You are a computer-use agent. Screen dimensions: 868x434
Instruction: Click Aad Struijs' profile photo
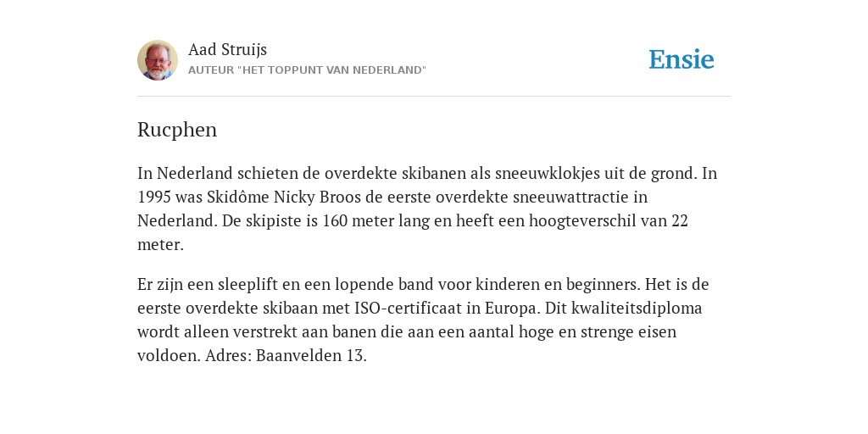pyautogui.click(x=158, y=60)
